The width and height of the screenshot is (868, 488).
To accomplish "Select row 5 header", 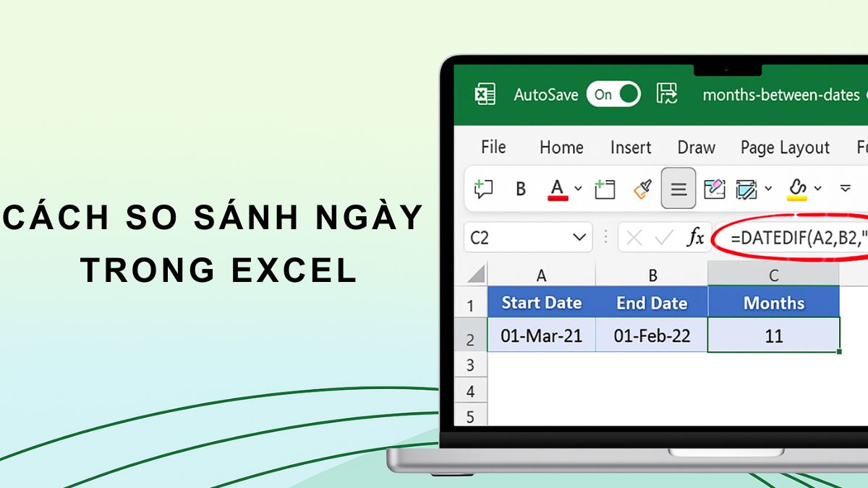I will [471, 416].
